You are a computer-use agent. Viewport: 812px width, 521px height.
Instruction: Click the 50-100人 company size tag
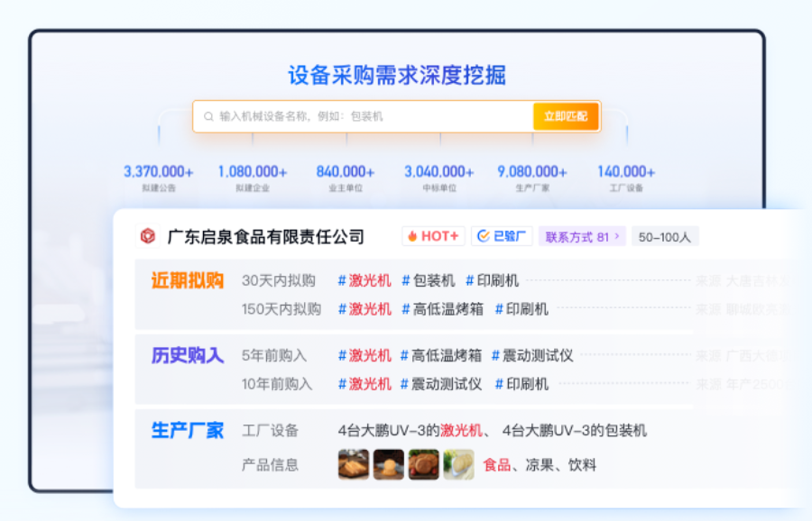[665, 237]
